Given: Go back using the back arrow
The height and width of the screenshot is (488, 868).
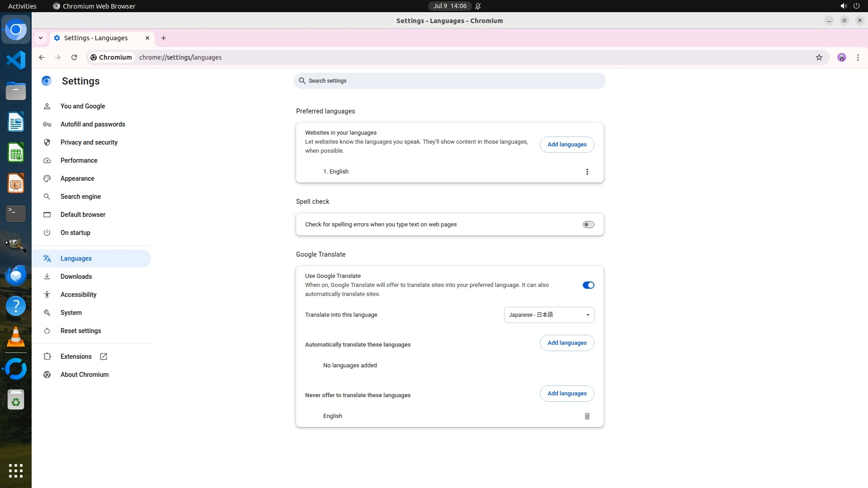Looking at the screenshot, I should pos(42,57).
